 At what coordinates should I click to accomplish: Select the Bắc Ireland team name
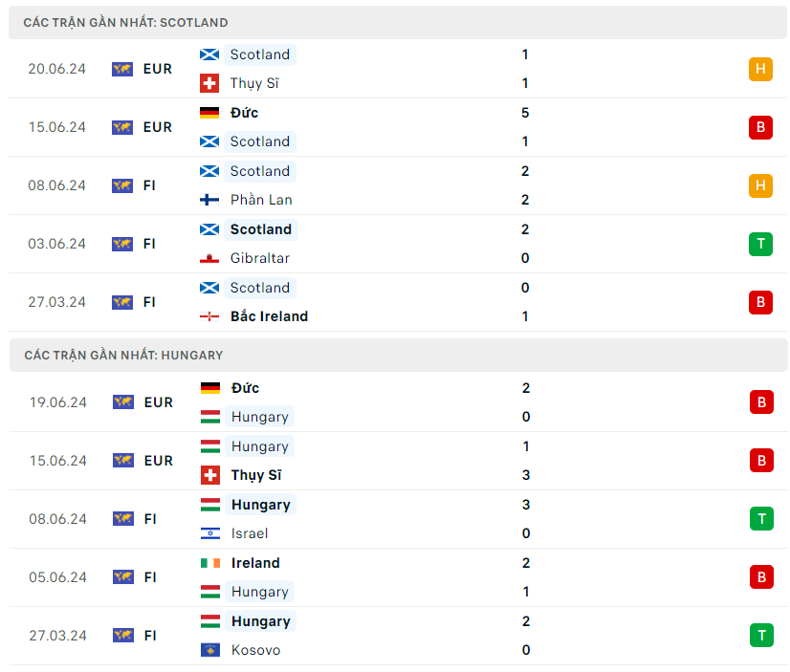[269, 316]
